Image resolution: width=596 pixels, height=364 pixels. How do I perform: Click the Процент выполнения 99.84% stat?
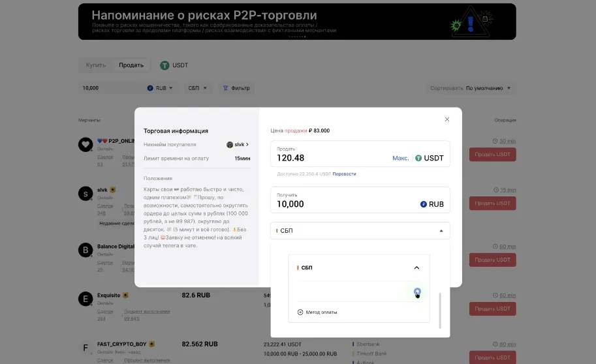[x=147, y=315]
